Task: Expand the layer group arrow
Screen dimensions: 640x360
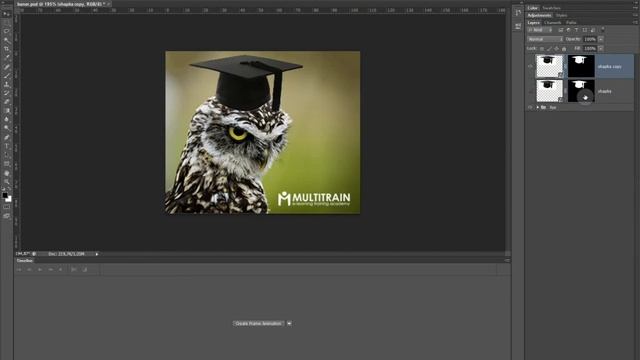Action: tap(538, 107)
